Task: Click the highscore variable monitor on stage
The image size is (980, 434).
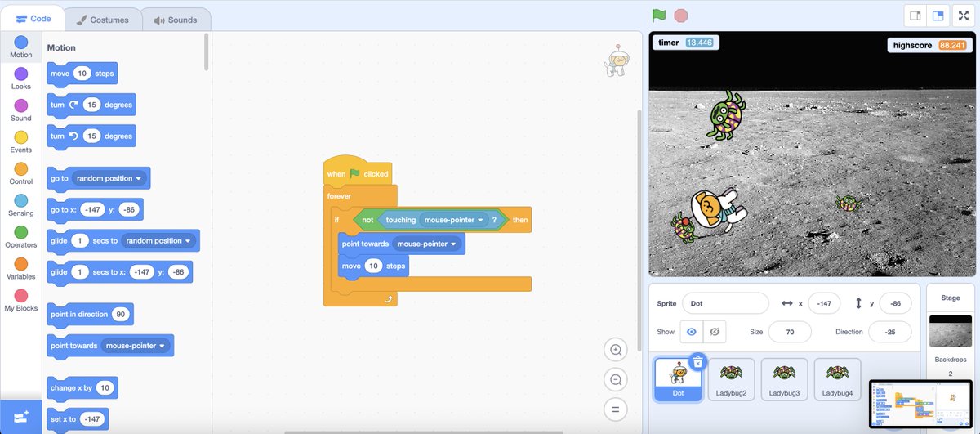Action: tap(930, 46)
